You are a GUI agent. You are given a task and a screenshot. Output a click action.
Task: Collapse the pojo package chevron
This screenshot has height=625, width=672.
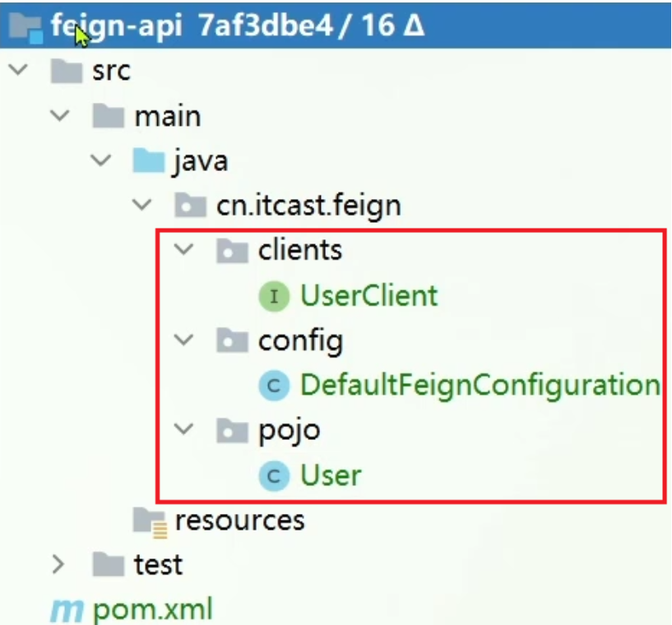click(x=188, y=430)
